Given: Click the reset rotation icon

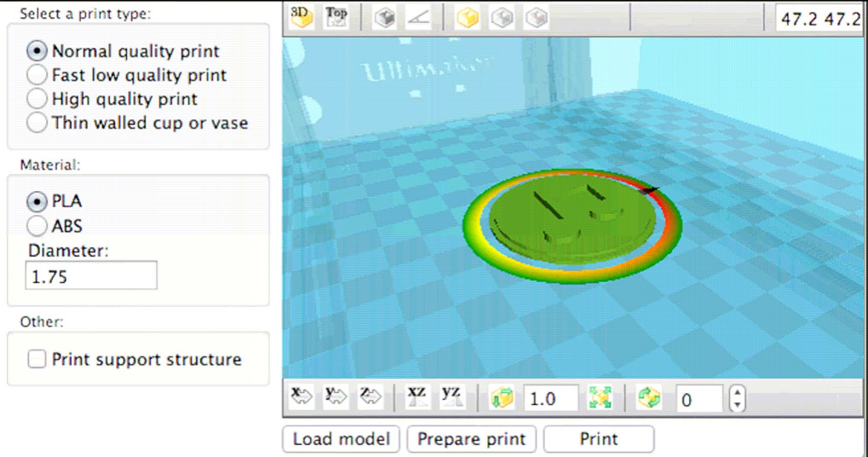Looking at the screenshot, I should 649,398.
